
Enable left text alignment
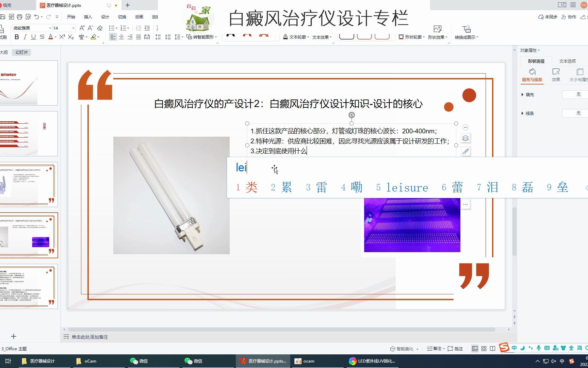pyautogui.click(x=113, y=37)
